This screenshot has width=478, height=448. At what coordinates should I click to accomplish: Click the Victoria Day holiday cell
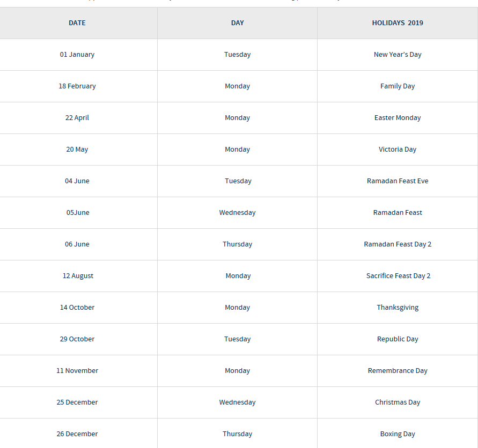click(x=398, y=150)
